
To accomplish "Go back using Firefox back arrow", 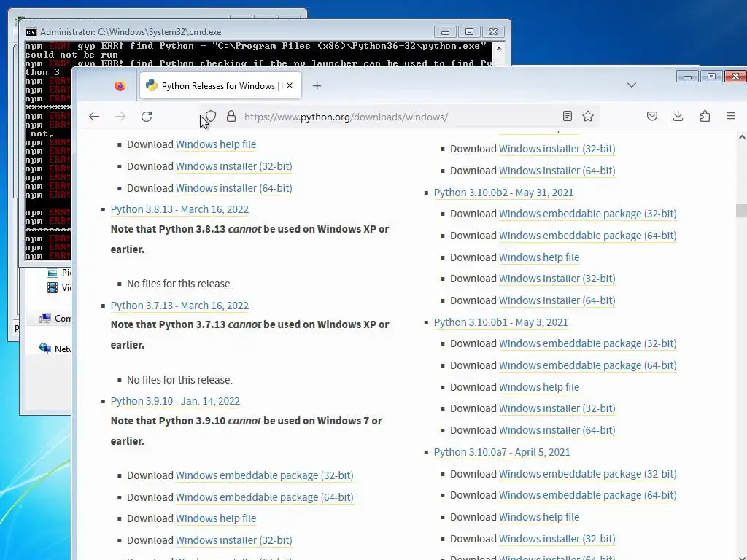I will click(x=94, y=117).
